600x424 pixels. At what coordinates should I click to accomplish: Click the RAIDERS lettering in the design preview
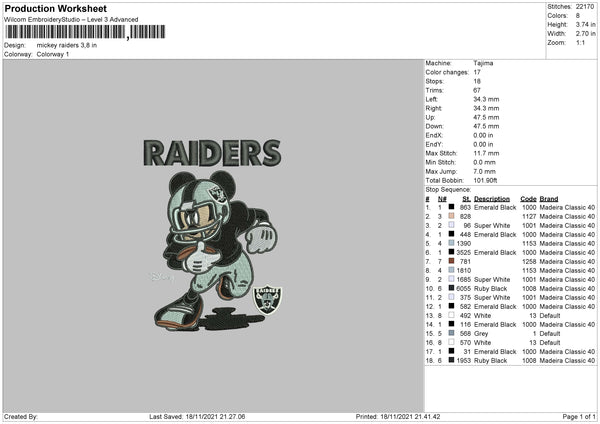tap(212, 153)
